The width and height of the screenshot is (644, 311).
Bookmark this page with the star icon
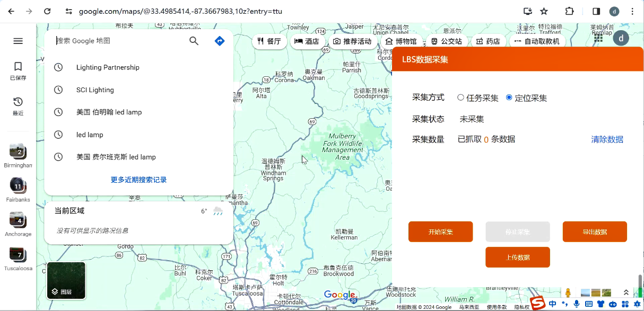pos(544,11)
